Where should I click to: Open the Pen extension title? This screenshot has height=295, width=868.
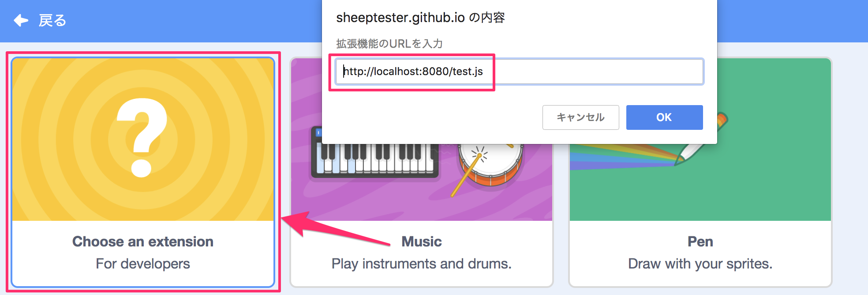pyautogui.click(x=700, y=242)
